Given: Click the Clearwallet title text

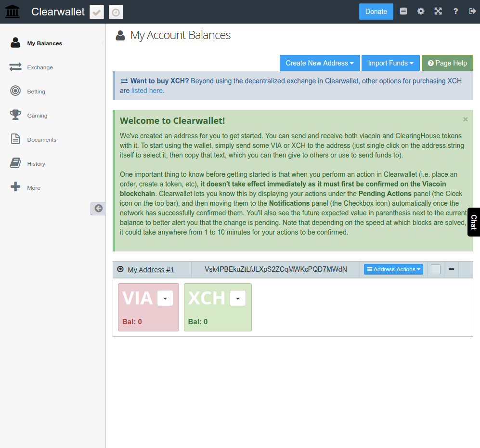Looking at the screenshot, I should tap(58, 12).
